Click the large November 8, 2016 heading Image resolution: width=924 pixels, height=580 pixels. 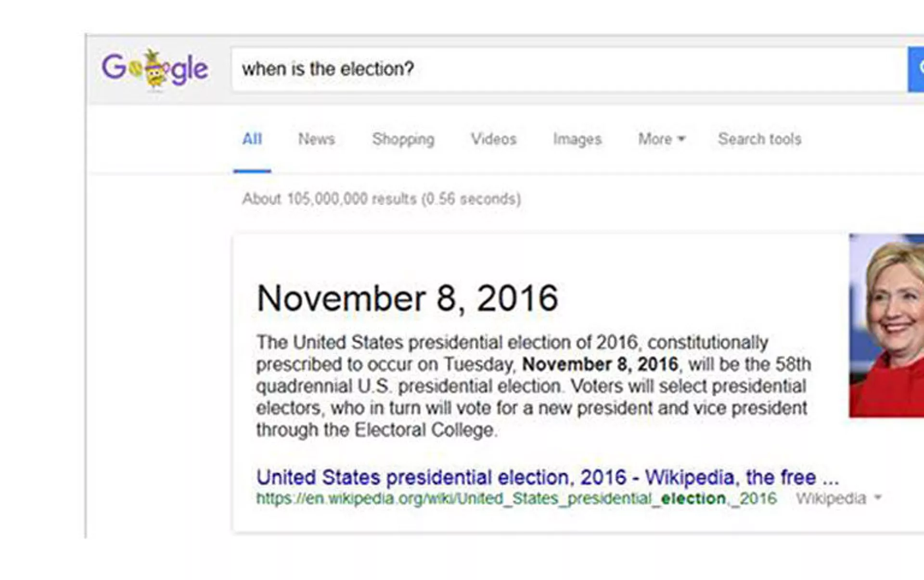pos(407,298)
